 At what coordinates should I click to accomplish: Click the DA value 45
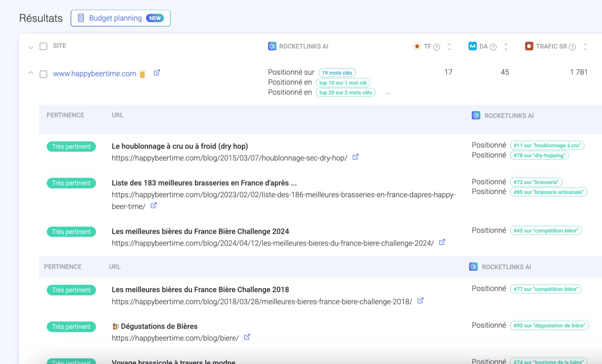coord(505,72)
